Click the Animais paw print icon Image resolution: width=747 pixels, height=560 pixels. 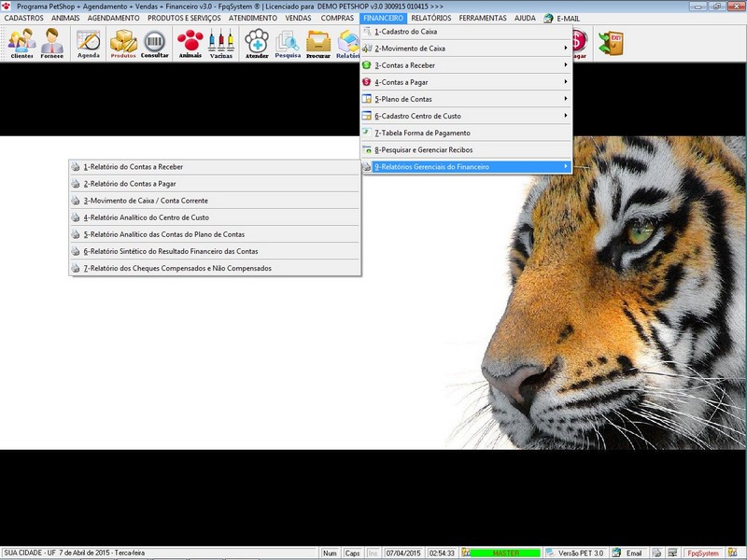[190, 43]
